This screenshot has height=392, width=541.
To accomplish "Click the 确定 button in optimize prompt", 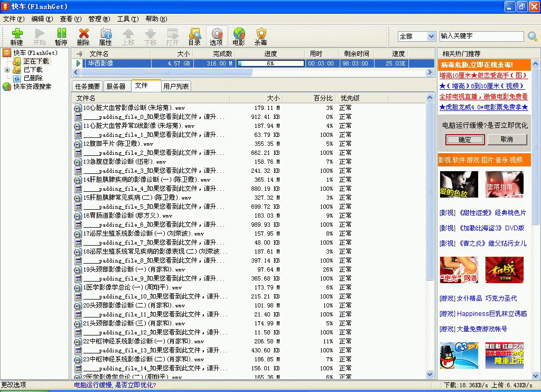I will [465, 140].
